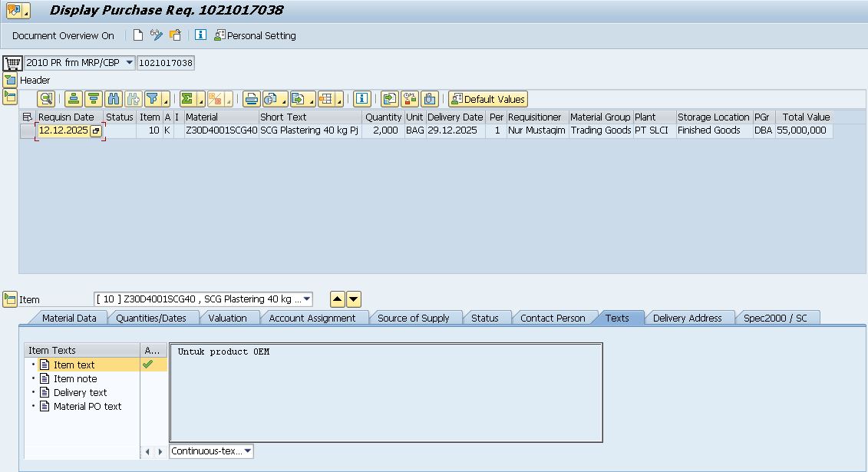
Task: Collapse the Header section toggle
Action: [9, 80]
